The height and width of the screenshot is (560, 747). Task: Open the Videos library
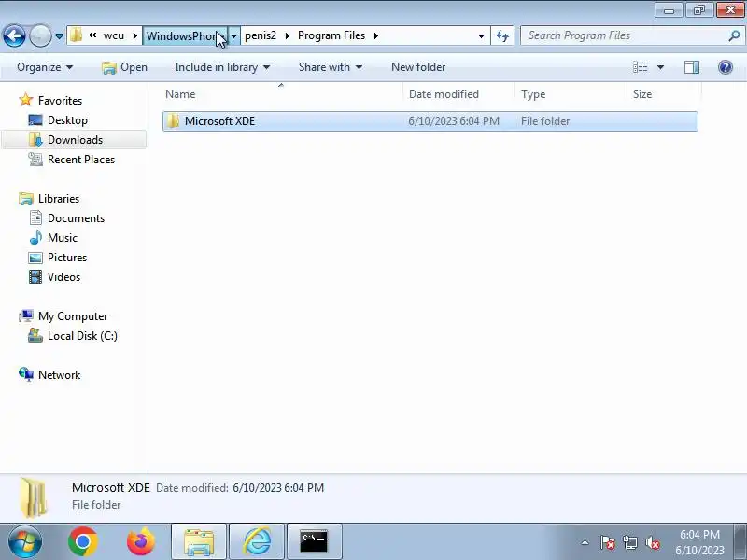pyautogui.click(x=63, y=276)
